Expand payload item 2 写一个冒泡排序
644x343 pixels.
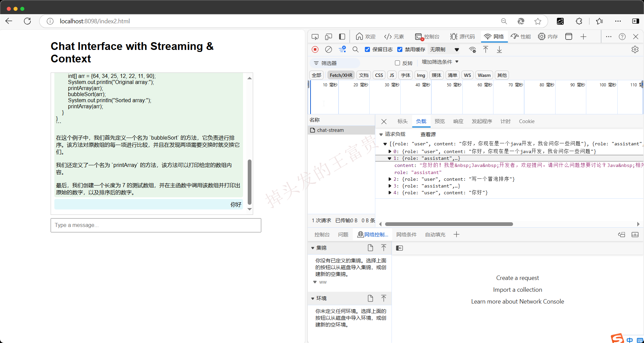(390, 179)
